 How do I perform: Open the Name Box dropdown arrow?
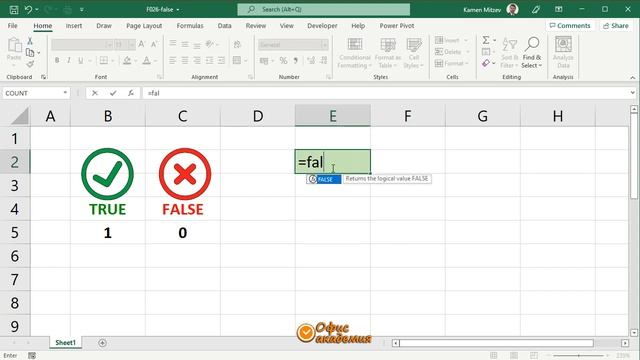point(65,93)
